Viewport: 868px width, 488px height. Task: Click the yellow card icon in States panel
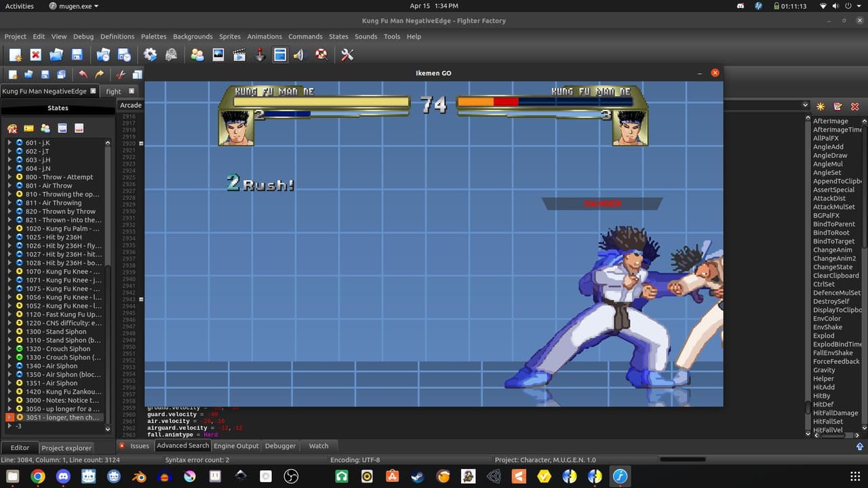click(x=28, y=128)
